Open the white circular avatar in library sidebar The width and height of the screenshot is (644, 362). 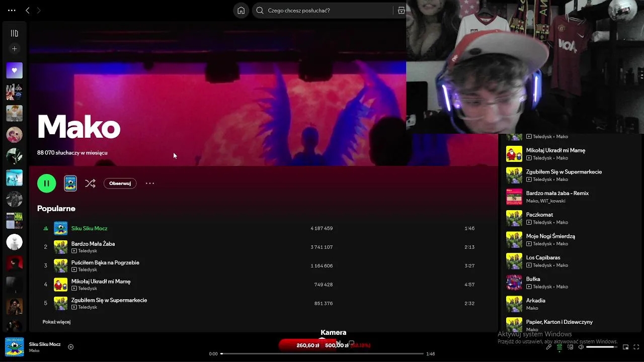pyautogui.click(x=14, y=242)
